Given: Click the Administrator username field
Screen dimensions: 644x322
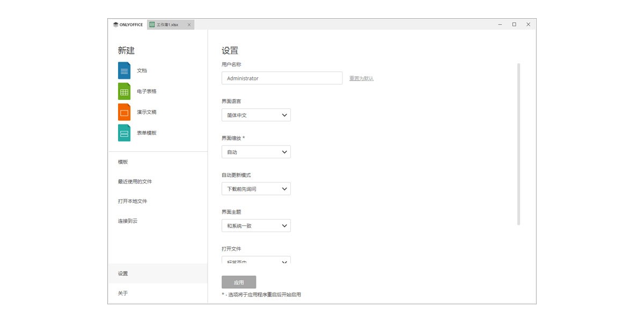Looking at the screenshot, I should pos(282,78).
